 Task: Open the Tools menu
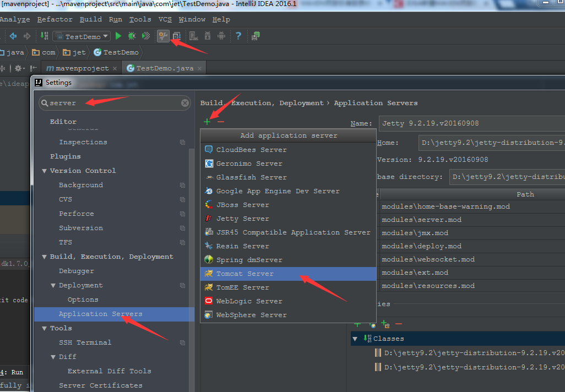[x=140, y=19]
